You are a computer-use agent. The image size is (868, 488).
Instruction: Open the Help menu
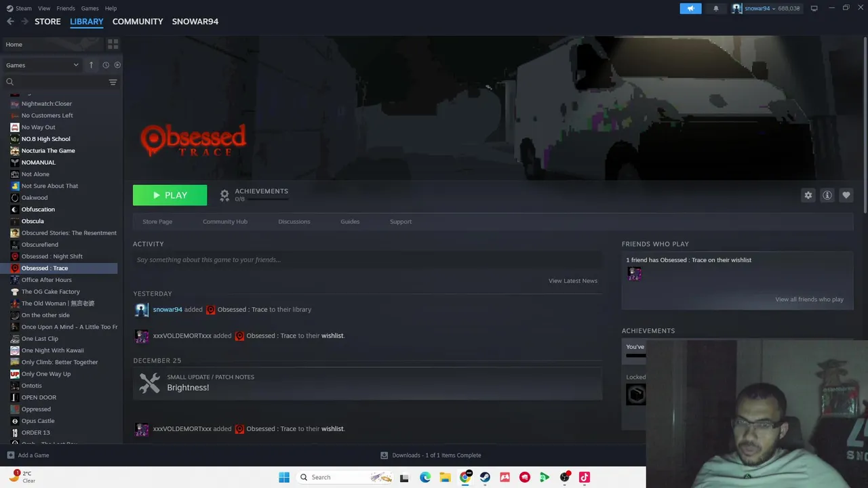click(x=111, y=8)
